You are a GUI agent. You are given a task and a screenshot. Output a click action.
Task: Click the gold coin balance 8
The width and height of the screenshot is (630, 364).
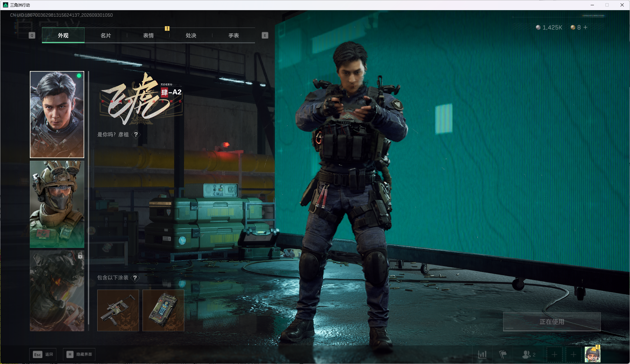pyautogui.click(x=576, y=27)
